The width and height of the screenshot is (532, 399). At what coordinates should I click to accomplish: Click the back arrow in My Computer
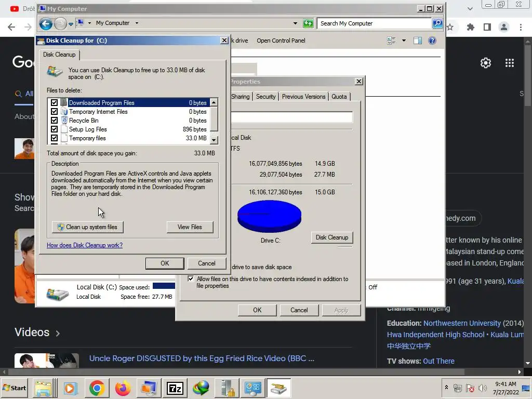point(46,23)
